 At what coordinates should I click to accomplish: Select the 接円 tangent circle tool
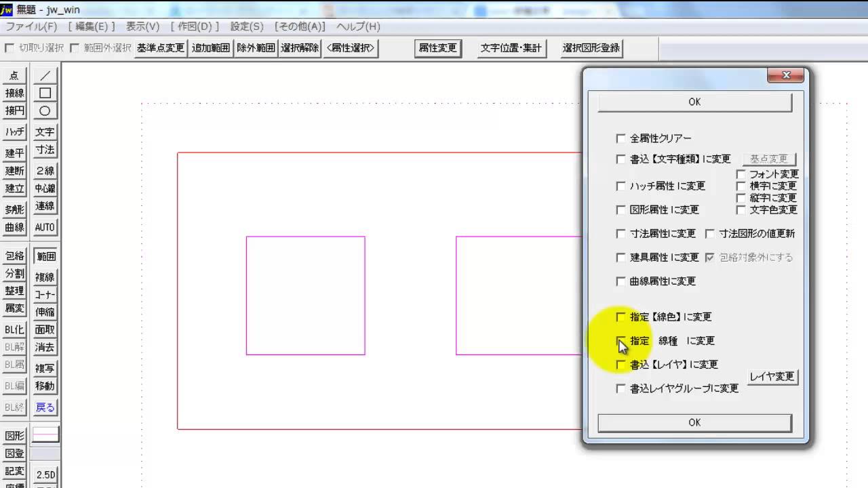coord(14,111)
